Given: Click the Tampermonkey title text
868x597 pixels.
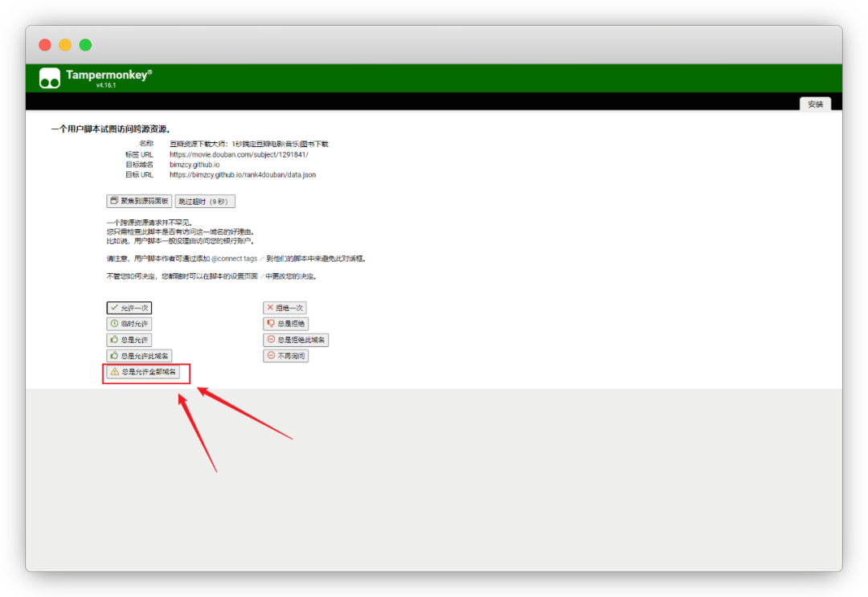Looking at the screenshot, I should pos(108,75).
